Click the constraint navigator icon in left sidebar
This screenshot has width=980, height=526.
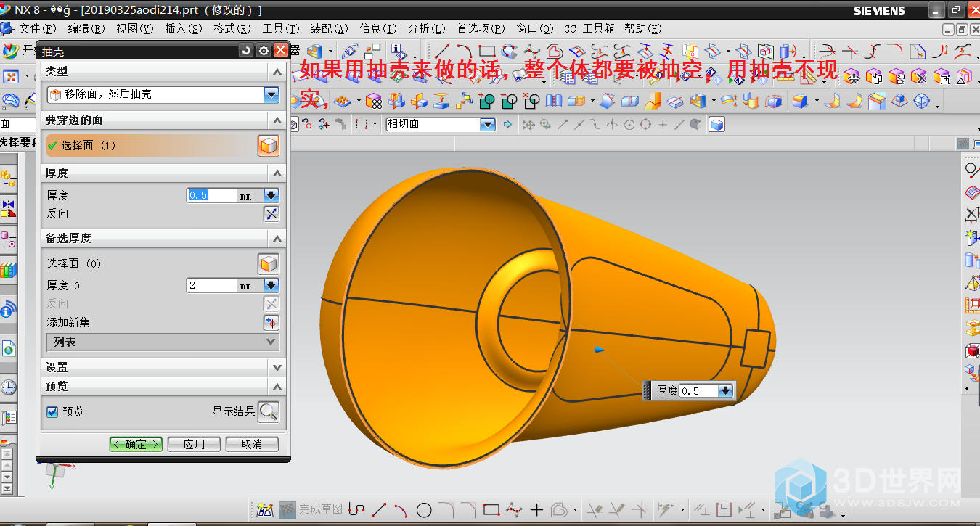pyautogui.click(x=8, y=209)
